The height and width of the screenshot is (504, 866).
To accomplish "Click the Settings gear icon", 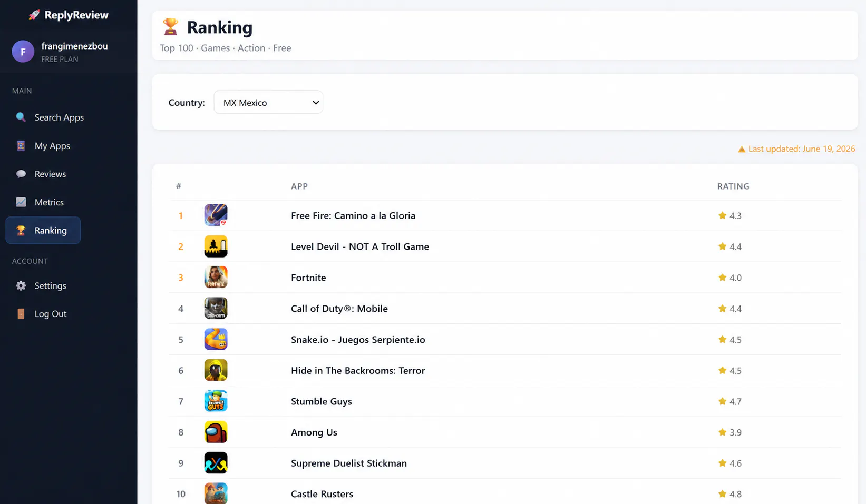I will pyautogui.click(x=21, y=285).
